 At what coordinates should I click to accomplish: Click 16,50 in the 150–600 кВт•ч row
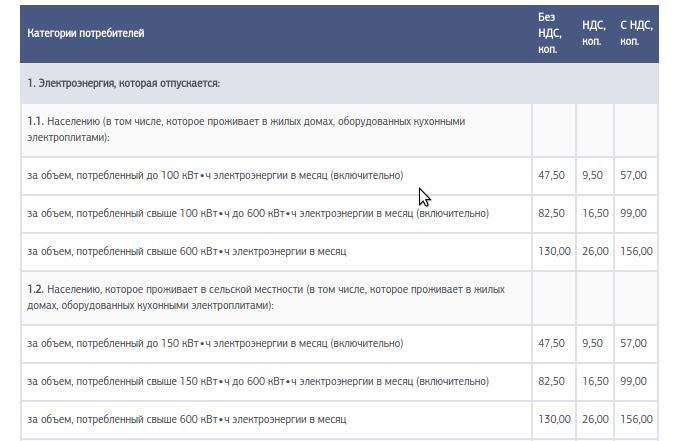[595, 382]
